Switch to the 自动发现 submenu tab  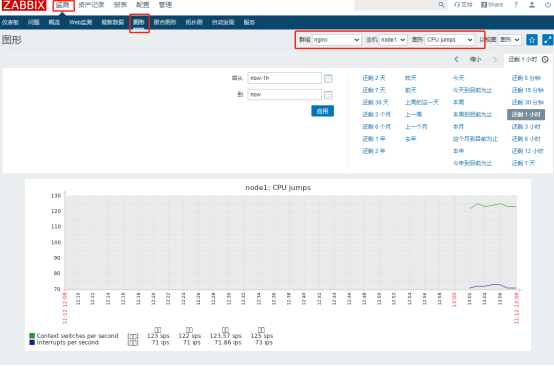[223, 22]
